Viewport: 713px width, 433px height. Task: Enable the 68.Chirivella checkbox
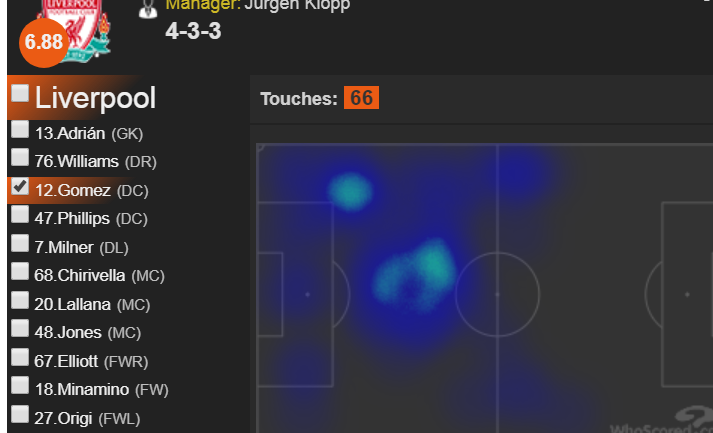coord(20,271)
